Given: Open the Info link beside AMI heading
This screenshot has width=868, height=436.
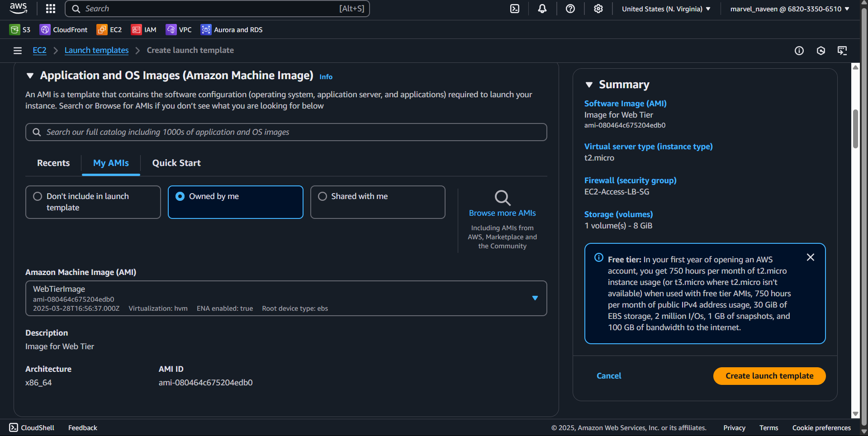Looking at the screenshot, I should tap(326, 77).
